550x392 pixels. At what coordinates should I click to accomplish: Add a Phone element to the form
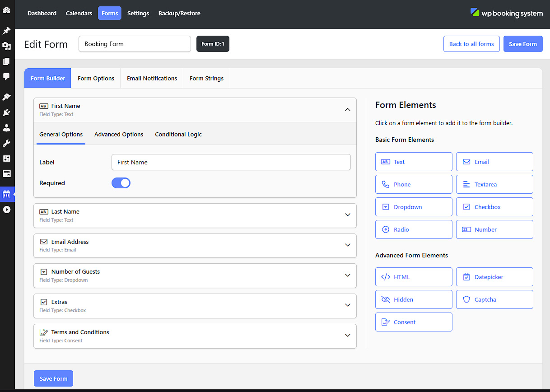(x=414, y=184)
